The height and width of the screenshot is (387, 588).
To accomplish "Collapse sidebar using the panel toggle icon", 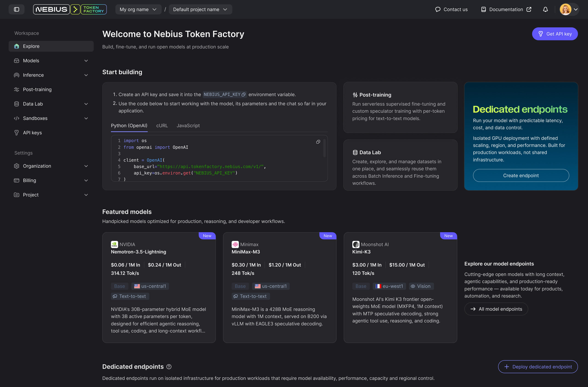I will [x=17, y=9].
